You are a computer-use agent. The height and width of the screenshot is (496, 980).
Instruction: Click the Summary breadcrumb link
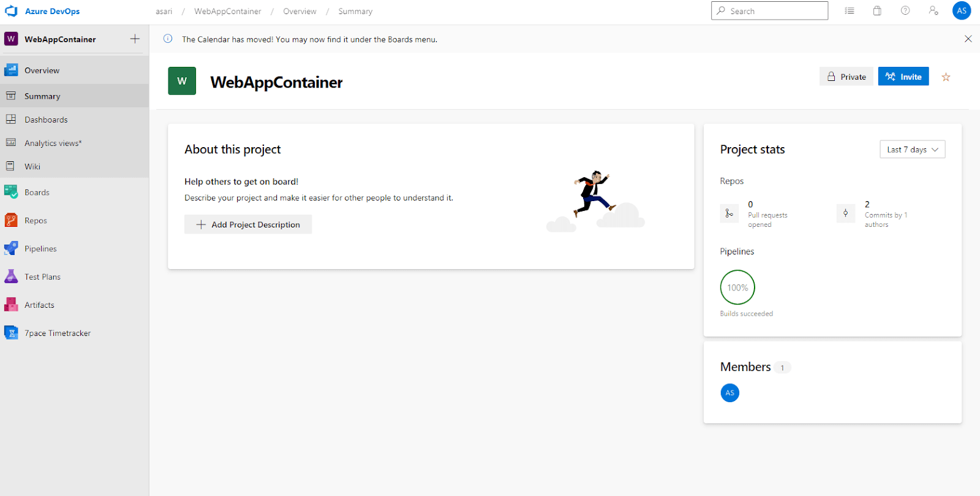[x=355, y=11]
